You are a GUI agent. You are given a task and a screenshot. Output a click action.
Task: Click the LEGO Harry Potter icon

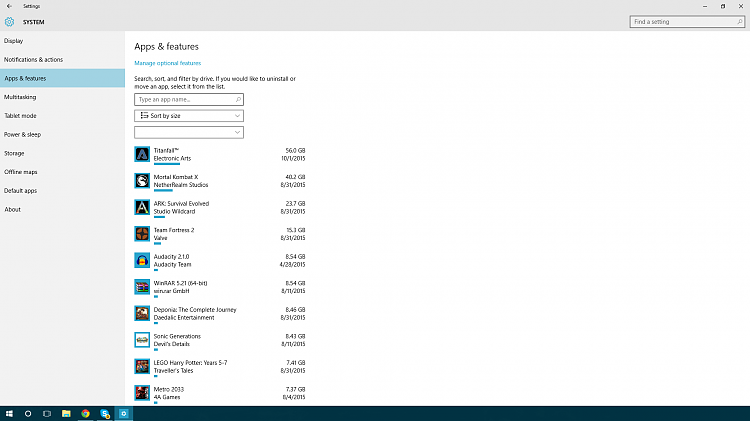(142, 366)
